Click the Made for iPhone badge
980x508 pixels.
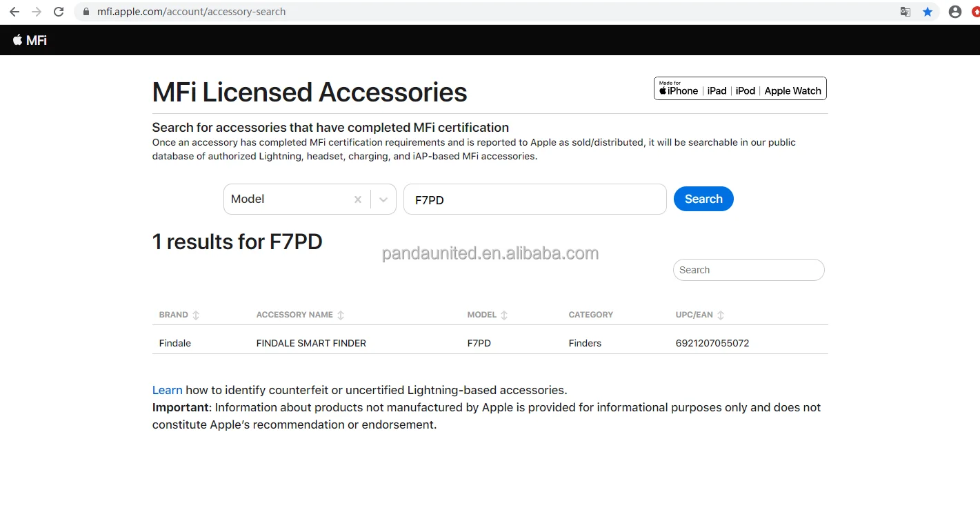[740, 88]
